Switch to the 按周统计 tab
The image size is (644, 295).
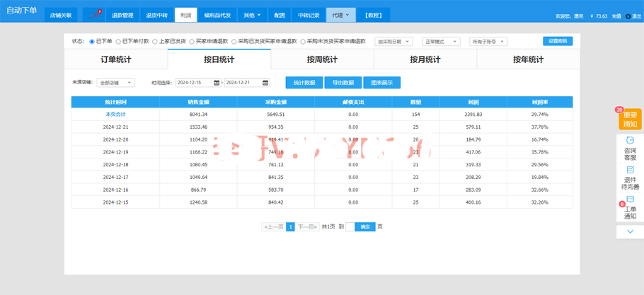(x=322, y=59)
